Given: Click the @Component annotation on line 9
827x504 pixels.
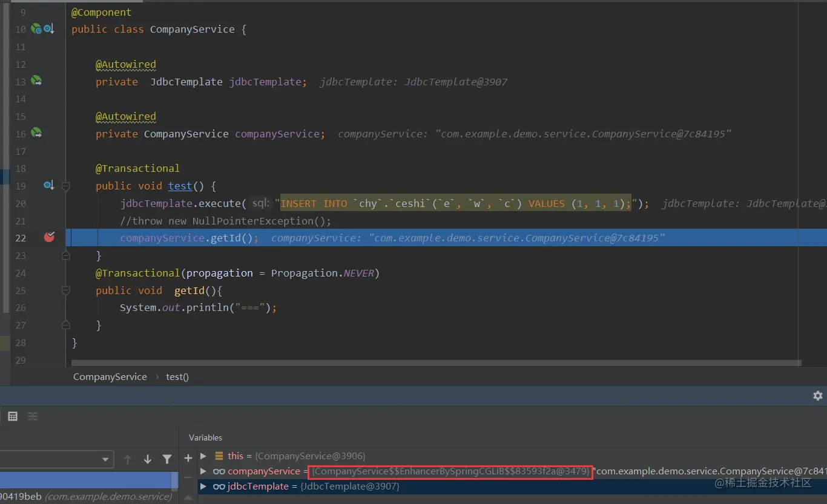Looking at the screenshot, I should pos(101,12).
